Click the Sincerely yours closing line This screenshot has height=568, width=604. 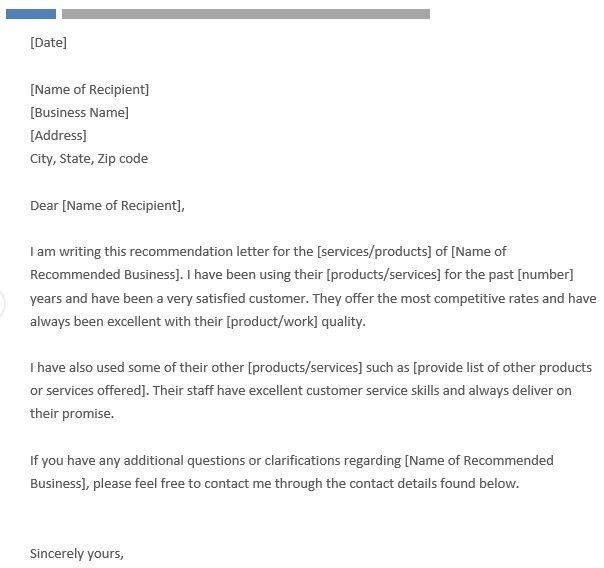click(x=77, y=553)
